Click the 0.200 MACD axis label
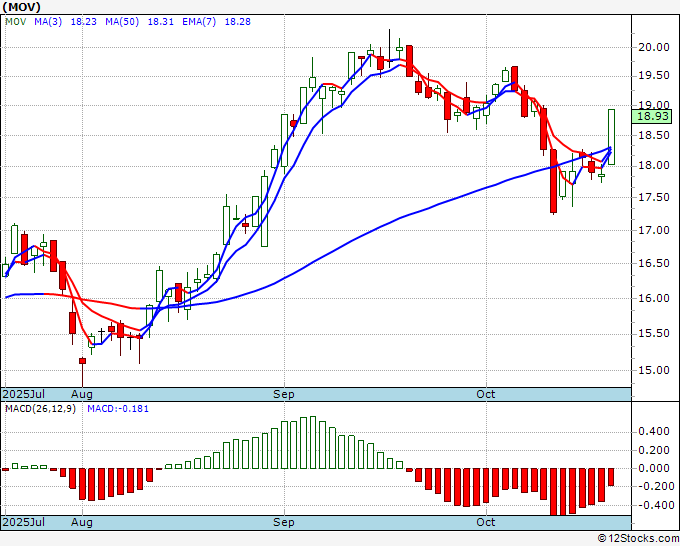680x546 pixels. pos(654,450)
